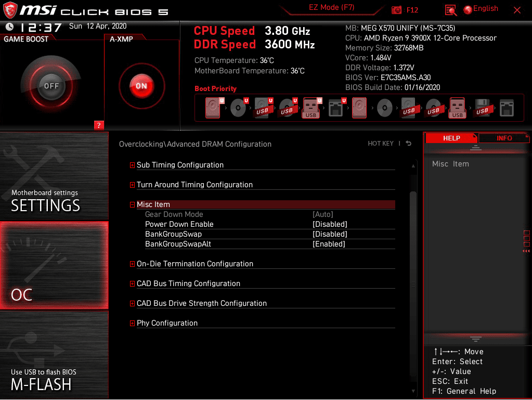Select the USB floppy boot icon
This screenshot has width=532, height=400.
482,108
